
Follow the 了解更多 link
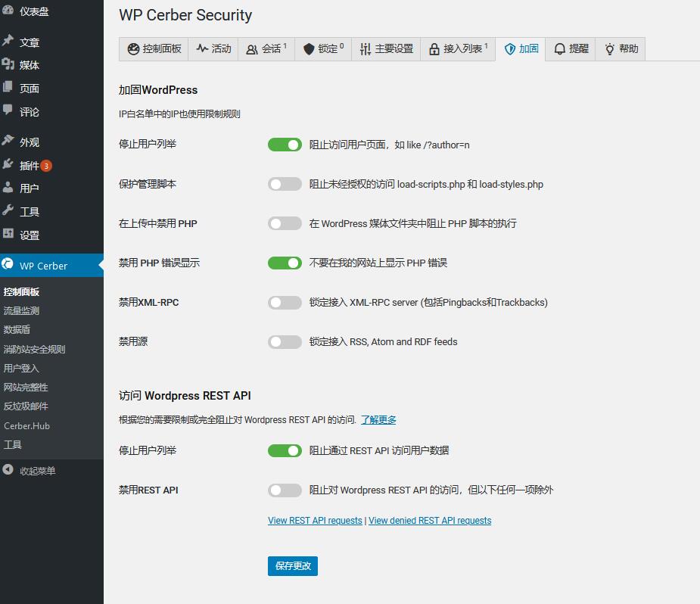click(x=378, y=419)
